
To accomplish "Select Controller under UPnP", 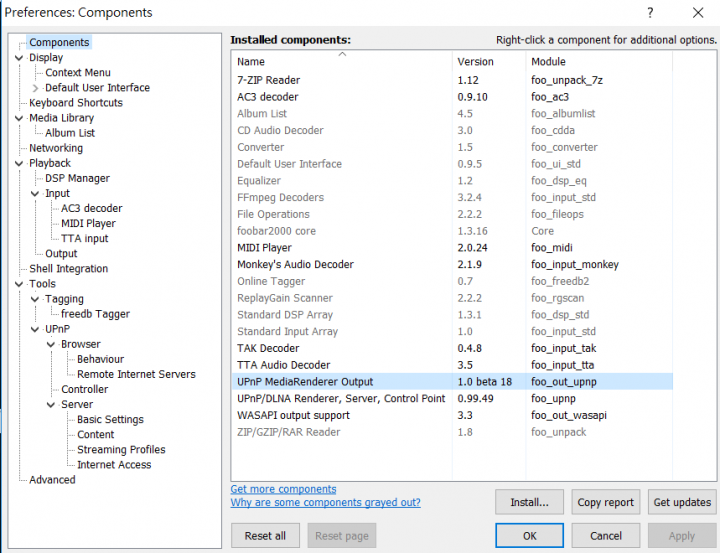I will [x=84, y=389].
